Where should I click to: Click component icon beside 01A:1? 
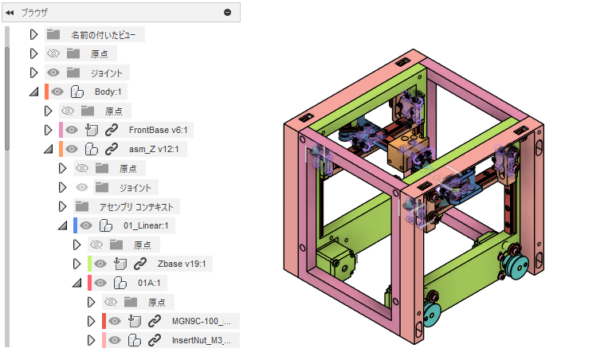click(x=120, y=283)
